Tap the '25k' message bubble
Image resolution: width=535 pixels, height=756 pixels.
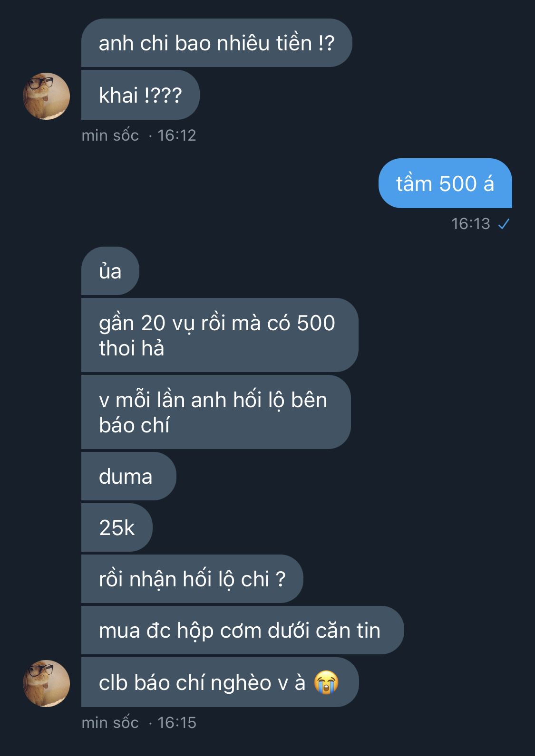pos(117,527)
